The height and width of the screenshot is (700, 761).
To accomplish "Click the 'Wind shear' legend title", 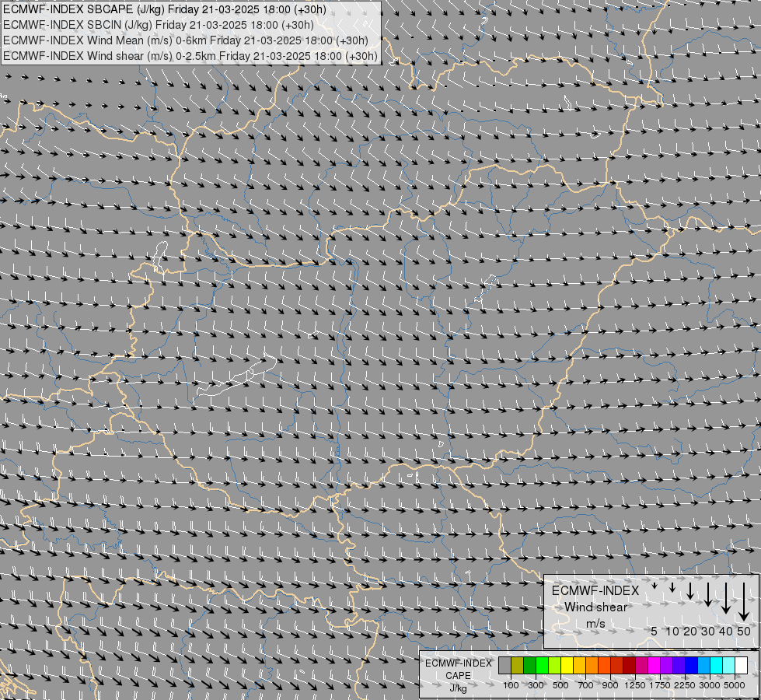I will coord(595,607).
